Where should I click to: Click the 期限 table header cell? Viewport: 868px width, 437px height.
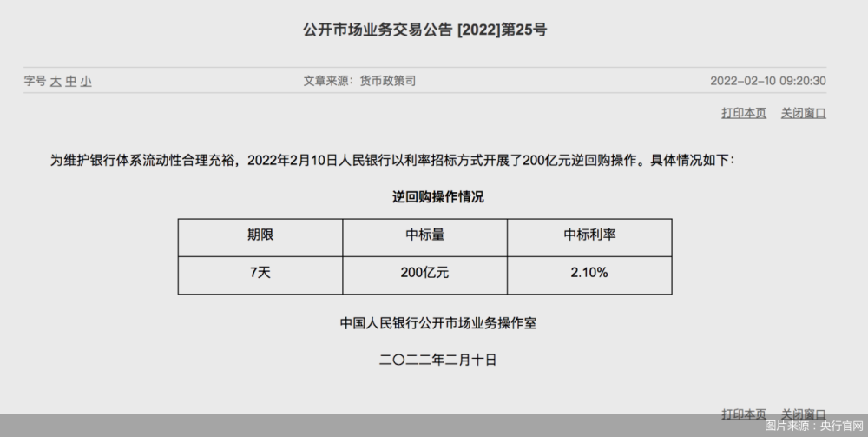tap(260, 237)
